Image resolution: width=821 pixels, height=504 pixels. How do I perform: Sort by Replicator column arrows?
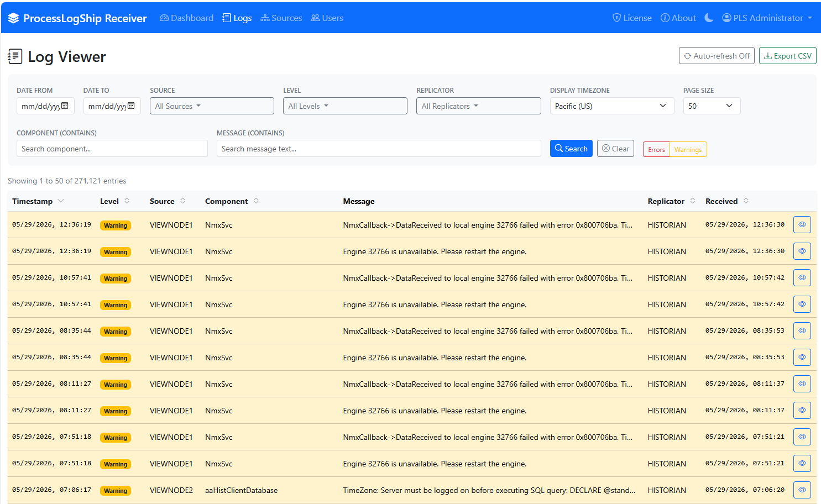click(693, 201)
